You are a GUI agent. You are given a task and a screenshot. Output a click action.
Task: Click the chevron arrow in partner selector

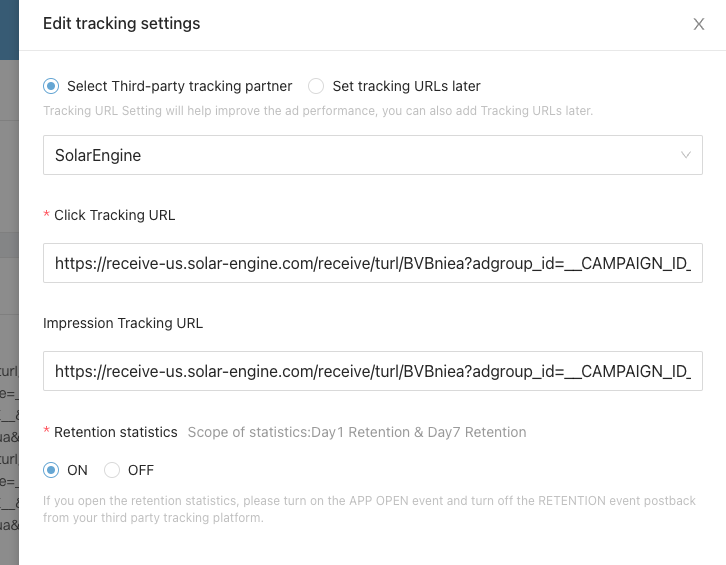(x=686, y=155)
